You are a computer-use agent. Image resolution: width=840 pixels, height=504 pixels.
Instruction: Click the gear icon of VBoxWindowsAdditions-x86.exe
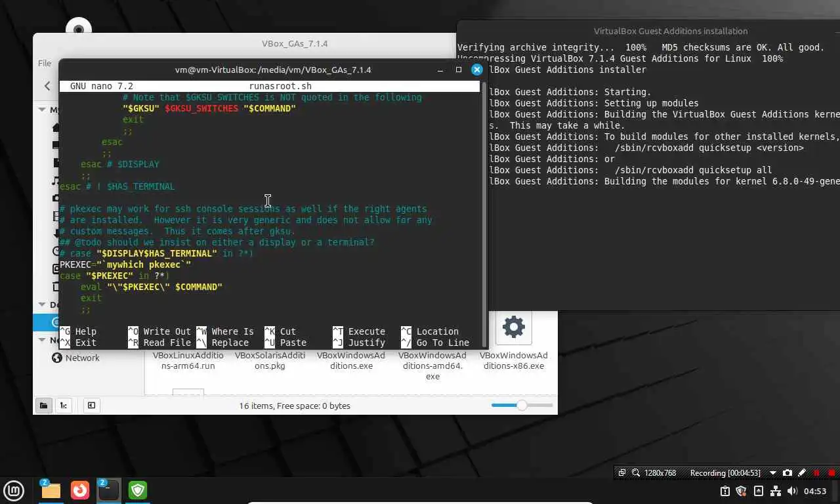coord(513,326)
